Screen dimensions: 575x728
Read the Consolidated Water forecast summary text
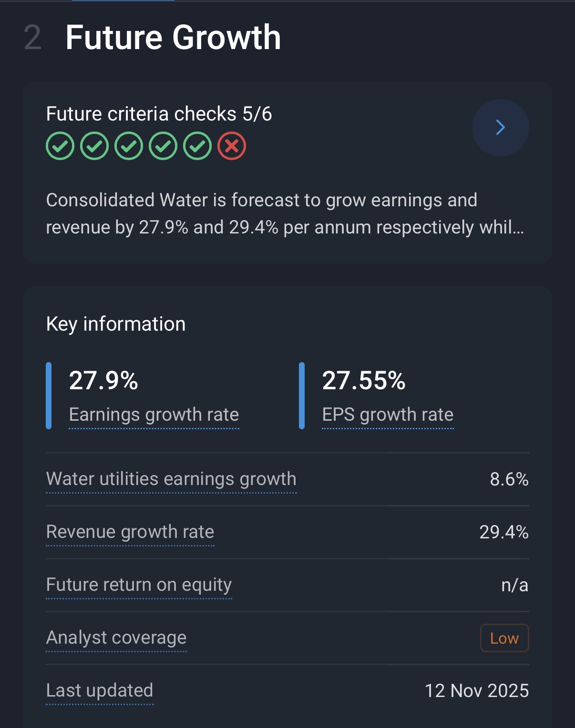click(x=285, y=213)
